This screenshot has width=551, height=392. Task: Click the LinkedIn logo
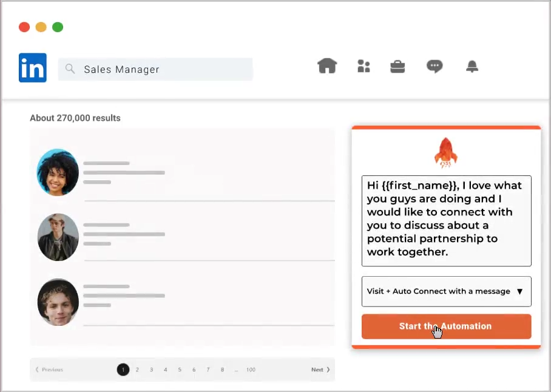tap(32, 67)
